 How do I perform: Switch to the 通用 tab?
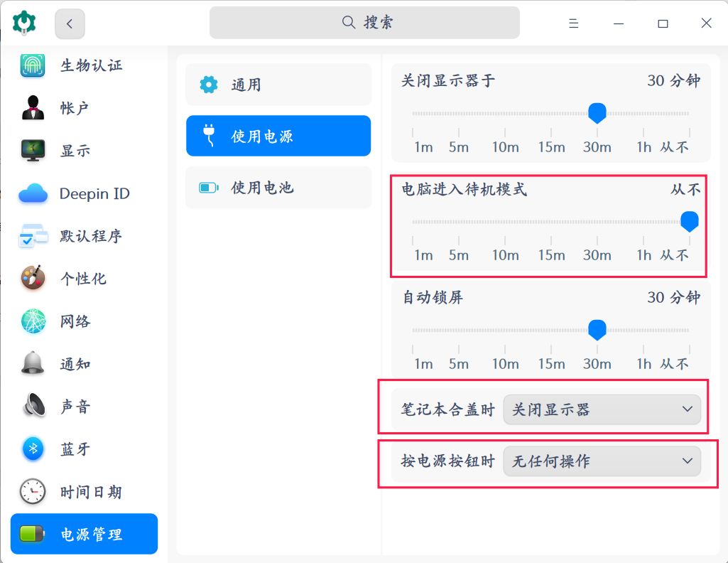click(x=278, y=85)
